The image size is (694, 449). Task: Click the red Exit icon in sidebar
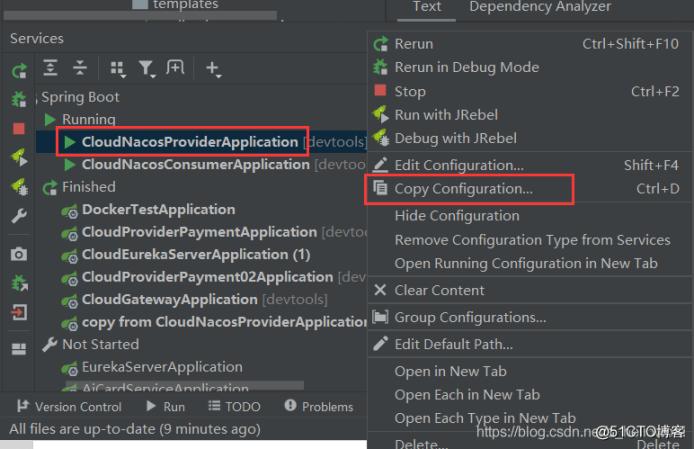click(x=19, y=312)
